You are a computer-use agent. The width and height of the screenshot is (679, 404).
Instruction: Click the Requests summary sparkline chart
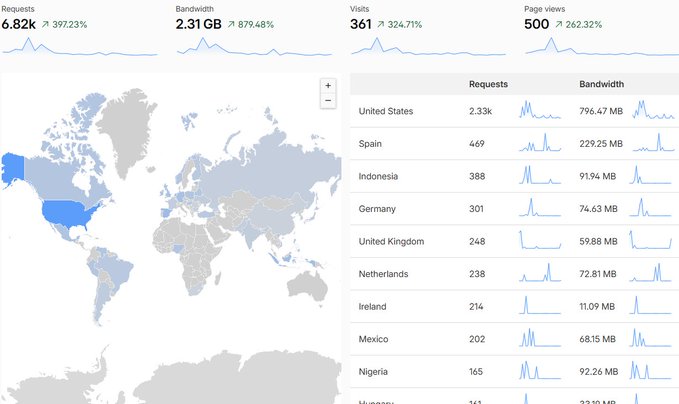point(80,46)
